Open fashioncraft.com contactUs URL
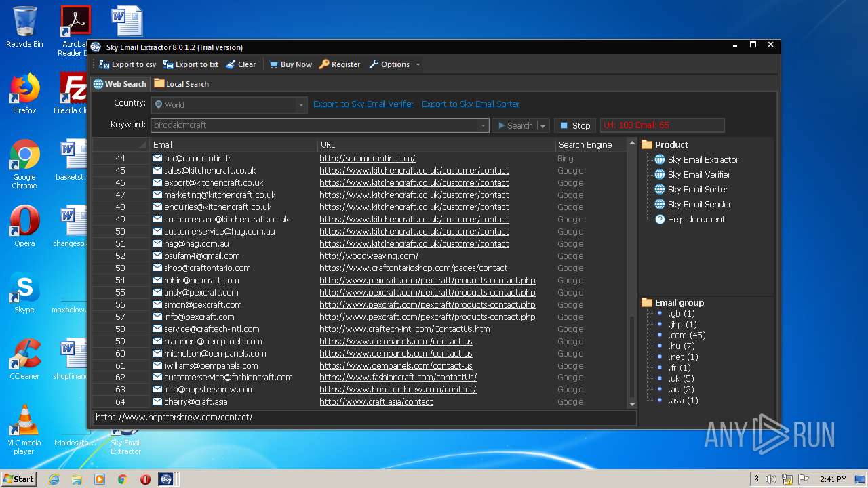The height and width of the screenshot is (488, 868). pos(398,377)
